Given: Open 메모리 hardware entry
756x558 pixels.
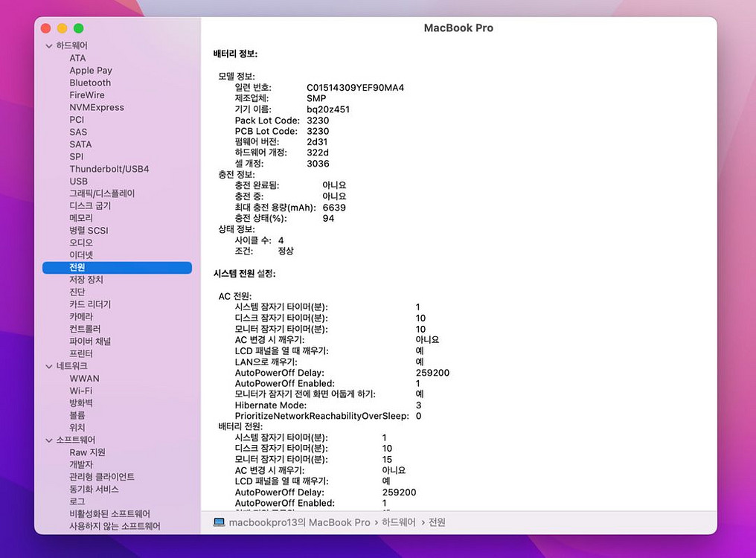Looking at the screenshot, I should coord(81,218).
